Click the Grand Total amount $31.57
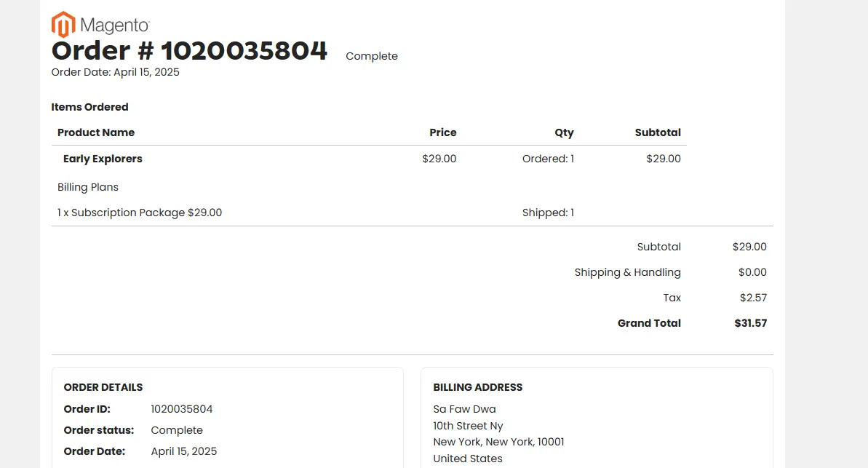The width and height of the screenshot is (868, 468). [x=751, y=323]
